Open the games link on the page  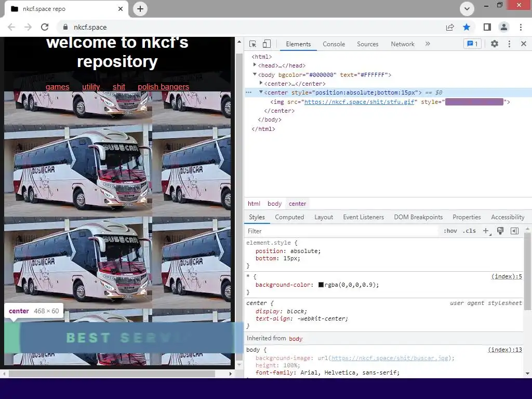[x=57, y=87]
